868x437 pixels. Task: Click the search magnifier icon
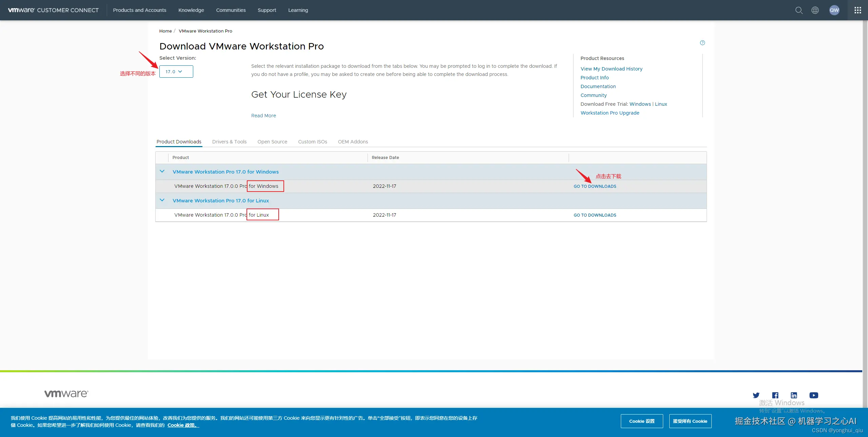799,10
